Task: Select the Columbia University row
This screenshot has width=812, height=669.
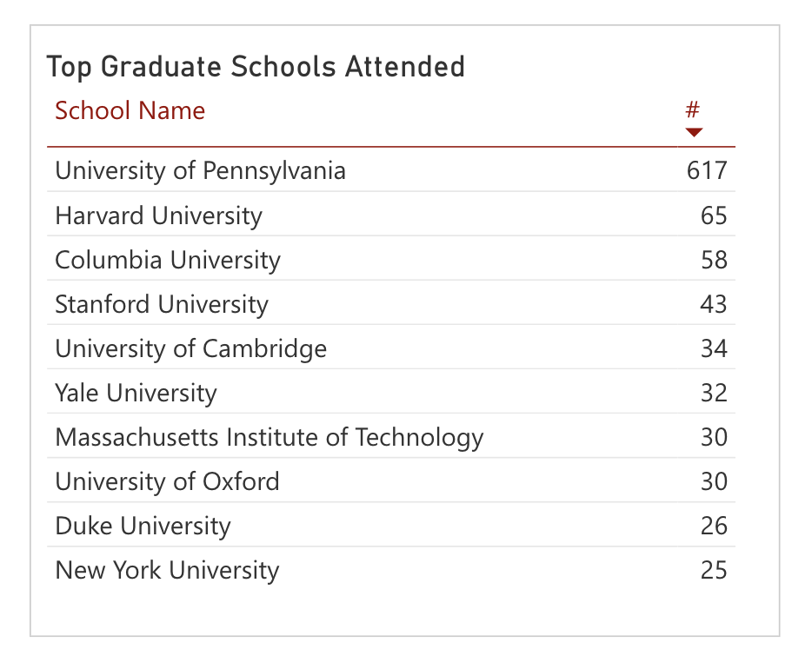Action: click(391, 259)
